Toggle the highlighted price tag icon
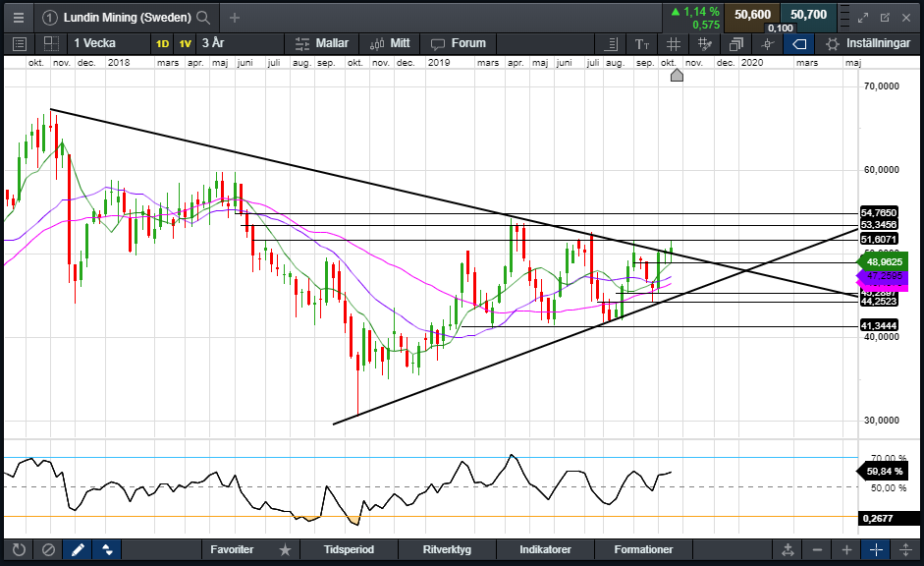 [799, 43]
